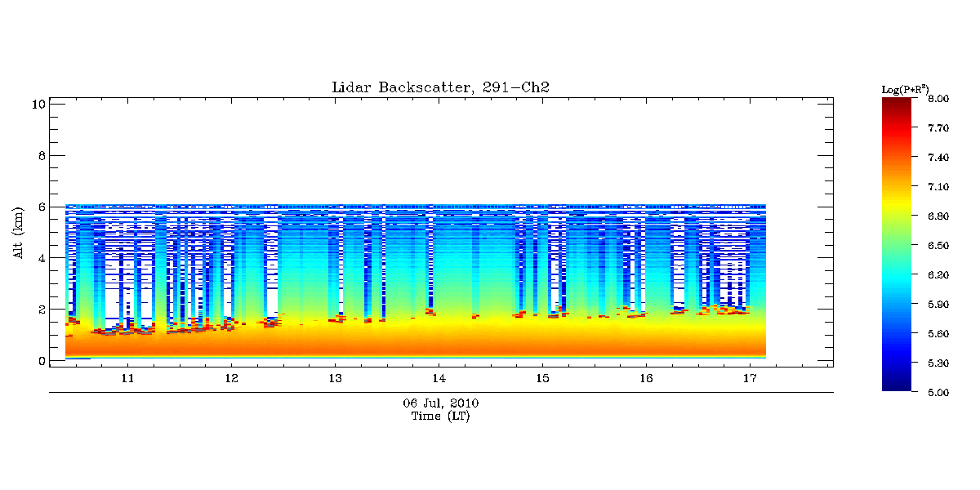The image size is (980, 490).
Task: Click the altitude tick label '2'
Action: tap(40, 310)
